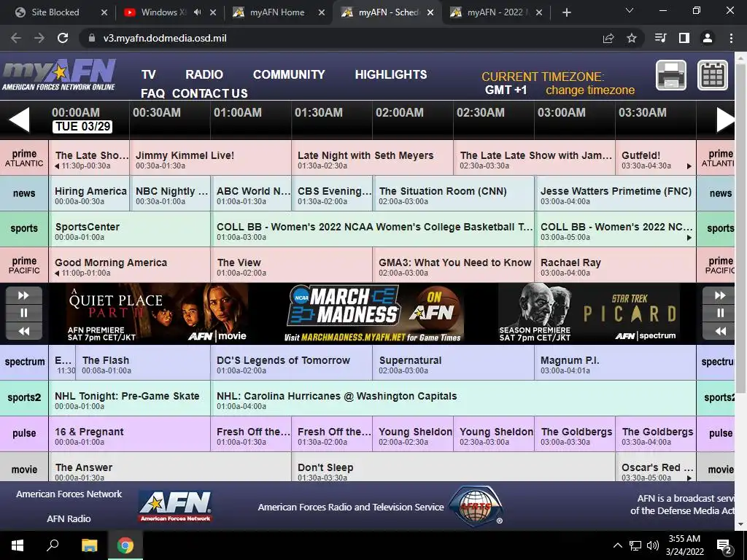Rewind the left banner carousel
The image size is (747, 560).
(24, 331)
